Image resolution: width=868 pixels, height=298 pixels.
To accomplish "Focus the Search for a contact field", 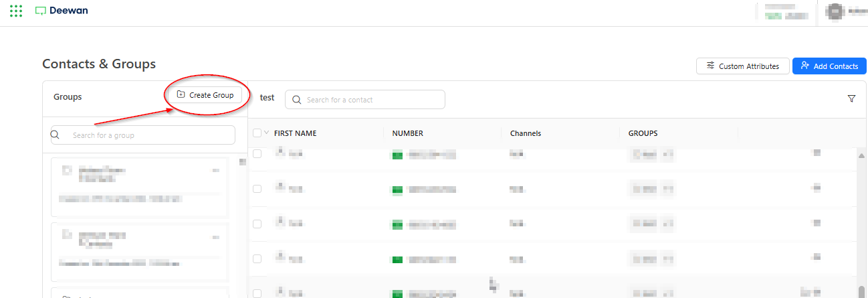I will point(364,99).
